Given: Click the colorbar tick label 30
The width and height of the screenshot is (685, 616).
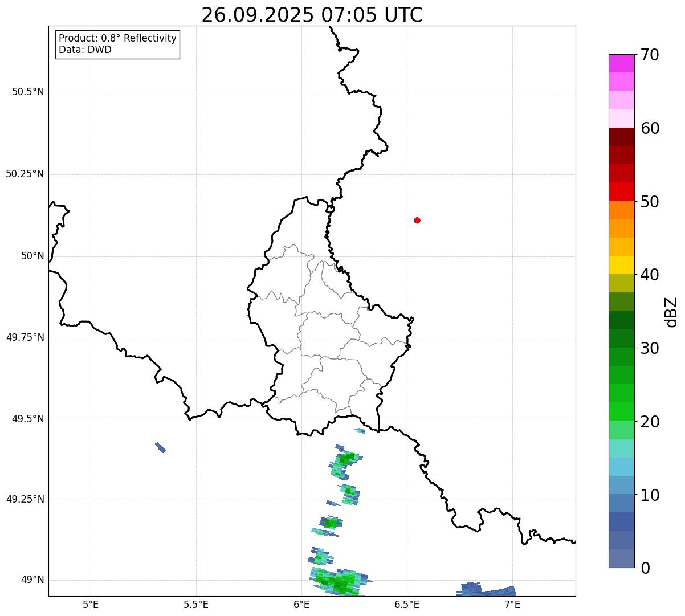Looking at the screenshot, I should tap(650, 348).
